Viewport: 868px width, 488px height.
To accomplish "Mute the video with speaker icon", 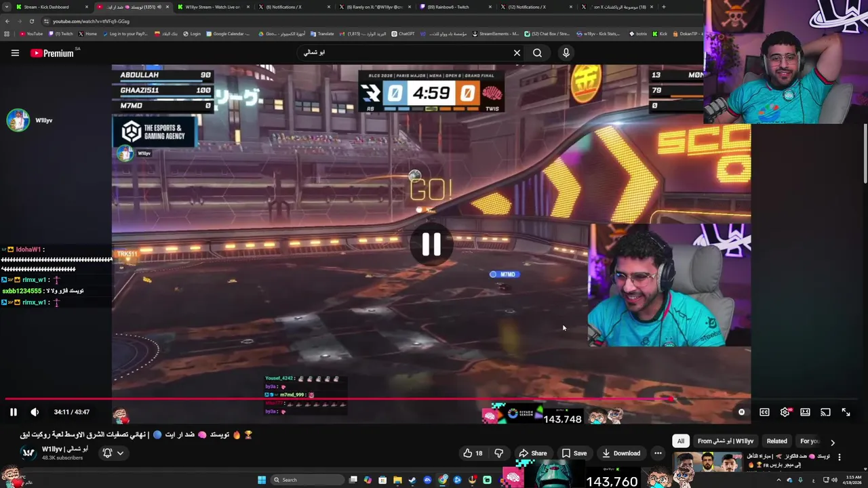I will (35, 412).
